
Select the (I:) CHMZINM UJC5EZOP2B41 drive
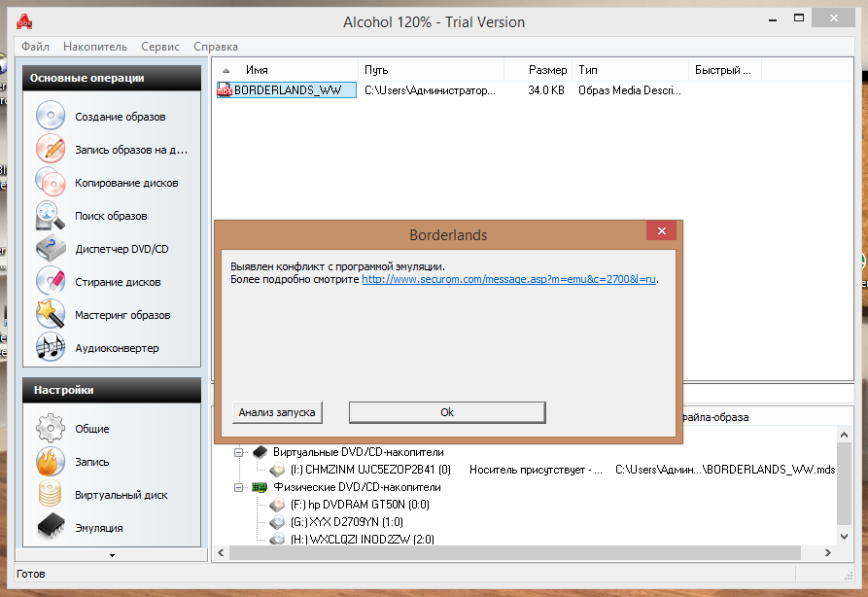tap(370, 470)
